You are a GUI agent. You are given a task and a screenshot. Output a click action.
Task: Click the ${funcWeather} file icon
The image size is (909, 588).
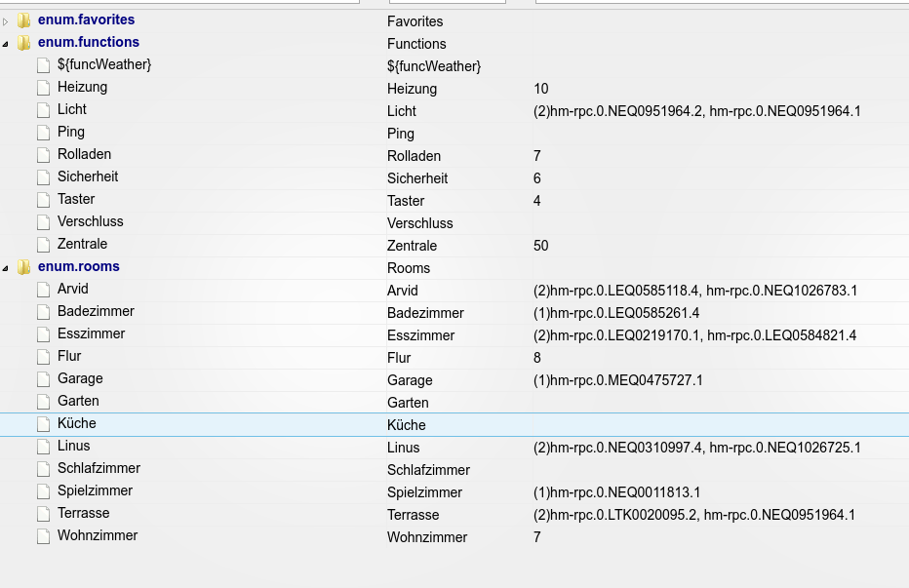click(44, 65)
